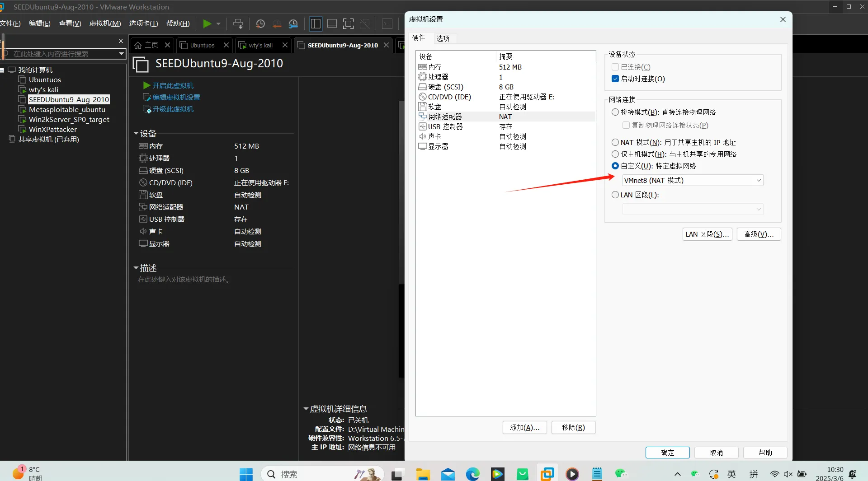Open the 帮助(H) menu

pyautogui.click(x=178, y=23)
